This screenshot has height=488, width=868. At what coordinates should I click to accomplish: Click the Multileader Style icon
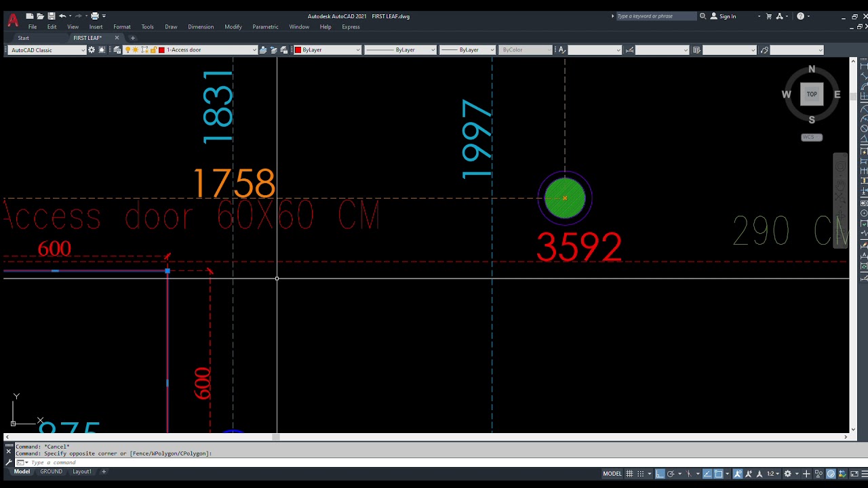pos(764,49)
